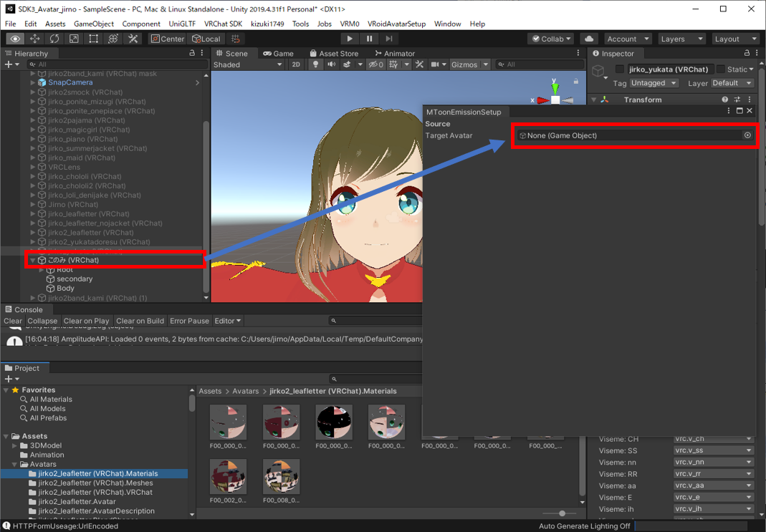Open the Account dropdown
The width and height of the screenshot is (766, 532).
tap(627, 39)
